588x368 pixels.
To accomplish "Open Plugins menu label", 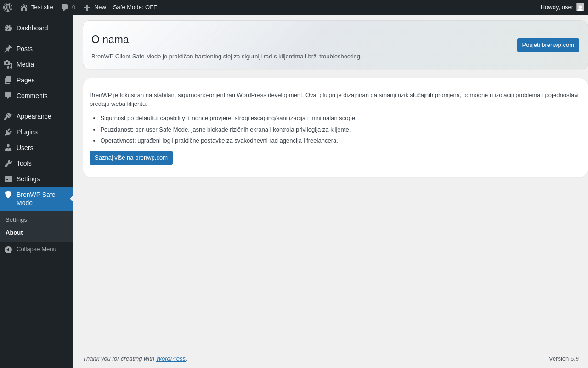I will [x=27, y=132].
